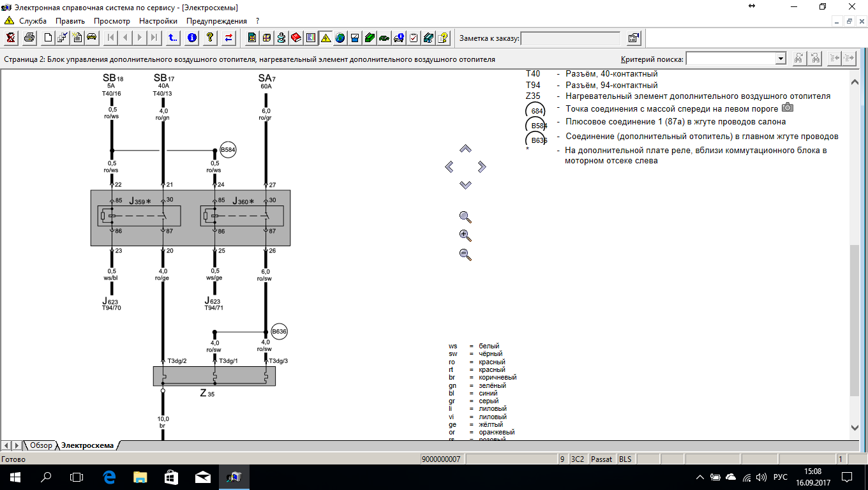
Task: Click the zoom in magnifier with plus
Action: click(x=465, y=235)
